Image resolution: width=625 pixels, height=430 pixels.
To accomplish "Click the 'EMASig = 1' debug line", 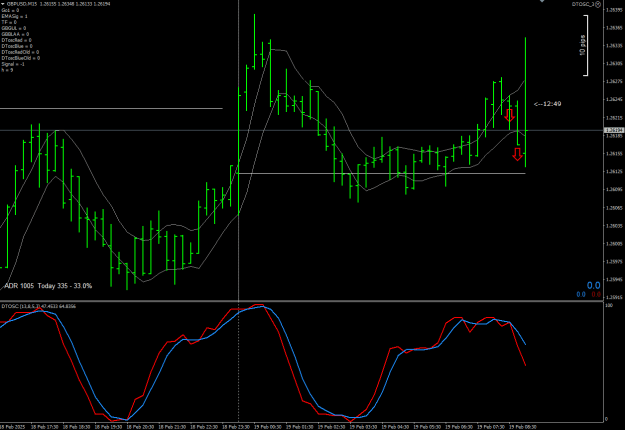I will (x=14, y=16).
